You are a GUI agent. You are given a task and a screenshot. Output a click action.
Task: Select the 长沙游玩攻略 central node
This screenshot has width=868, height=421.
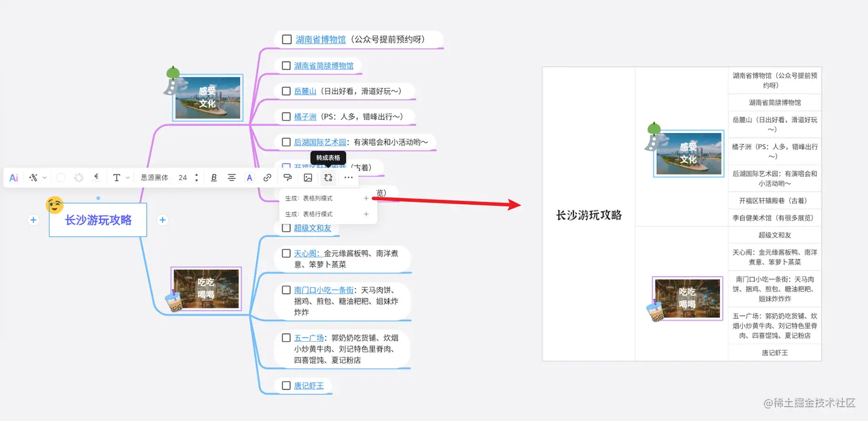pos(98,220)
